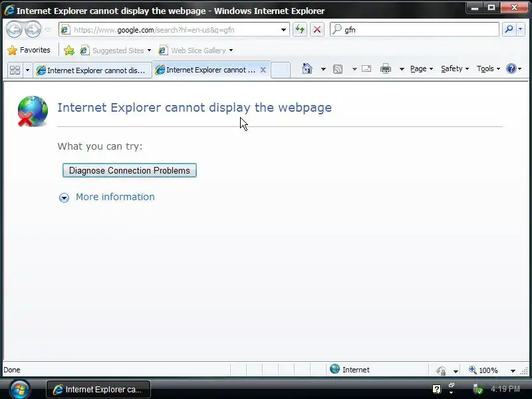This screenshot has width=532, height=399.
Task: Refresh the page with the green arrows
Action: 300,29
